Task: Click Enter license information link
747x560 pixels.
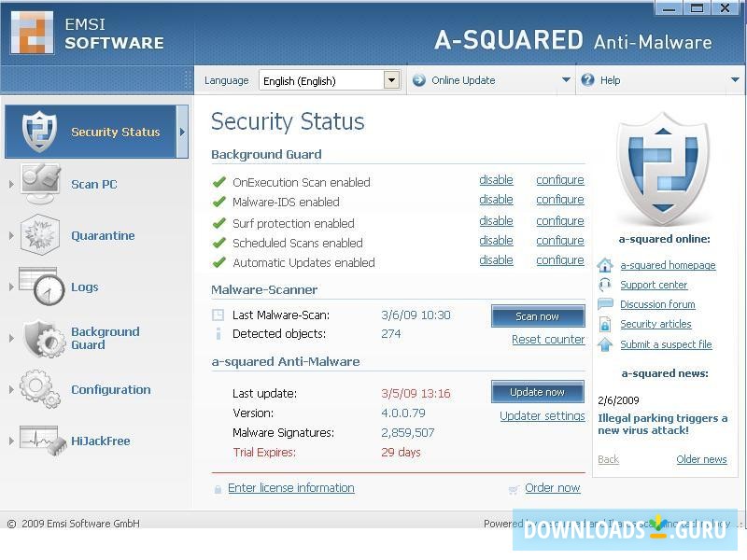Action: pyautogui.click(x=291, y=488)
